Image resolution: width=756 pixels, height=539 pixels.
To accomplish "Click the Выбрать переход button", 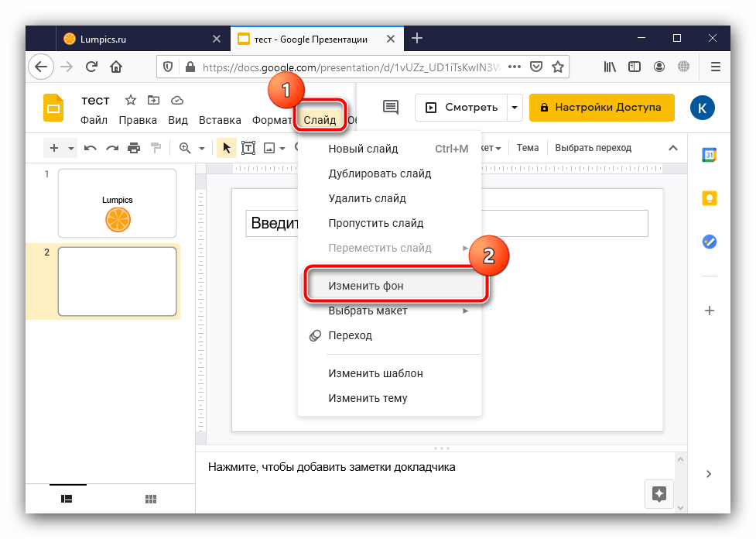I will click(593, 148).
